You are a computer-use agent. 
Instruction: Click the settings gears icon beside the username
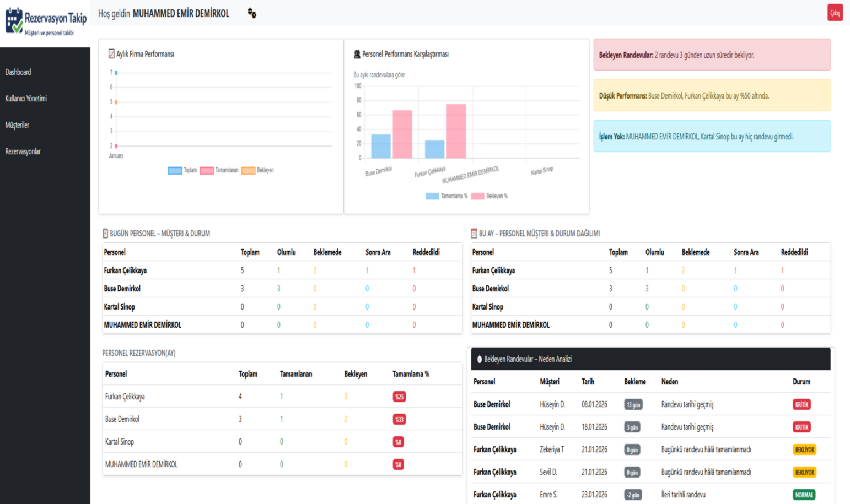click(252, 13)
